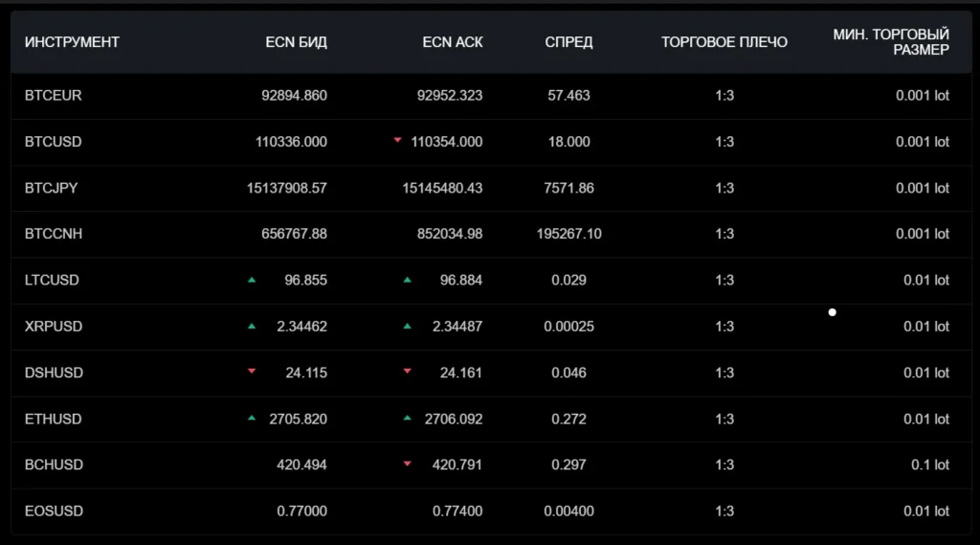The width and height of the screenshot is (980, 545).
Task: Click the red arrow beside DSHUSD bid 24.115
Action: [252, 371]
